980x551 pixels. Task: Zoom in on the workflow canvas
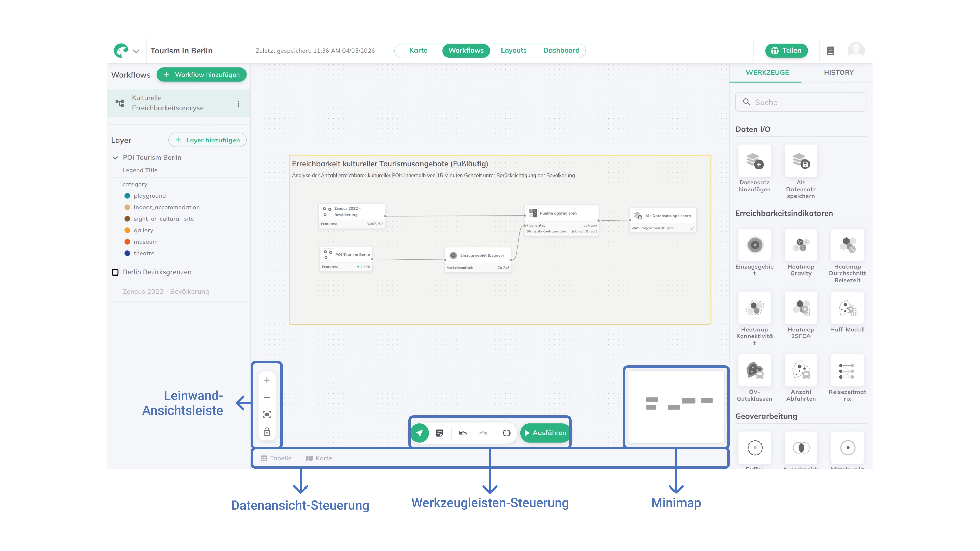click(x=267, y=380)
